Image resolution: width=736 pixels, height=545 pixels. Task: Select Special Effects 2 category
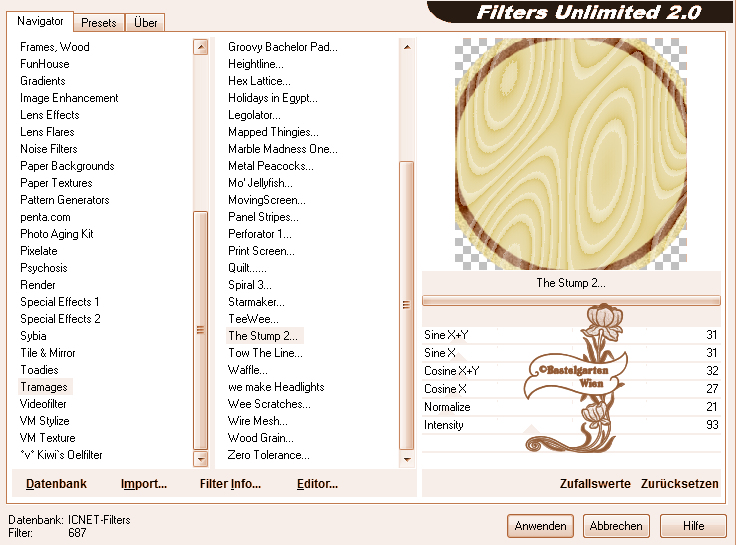tap(60, 319)
